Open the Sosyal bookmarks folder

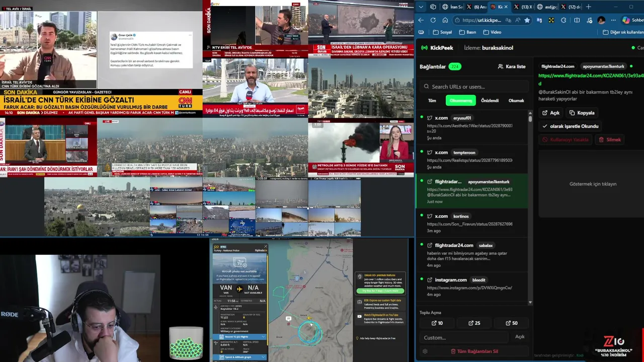pos(442,32)
